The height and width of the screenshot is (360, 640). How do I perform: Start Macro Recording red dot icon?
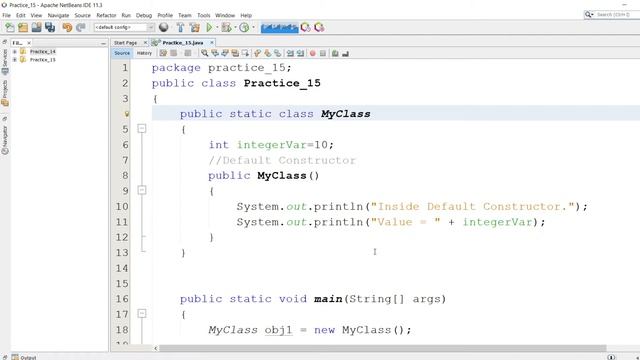[313, 53]
